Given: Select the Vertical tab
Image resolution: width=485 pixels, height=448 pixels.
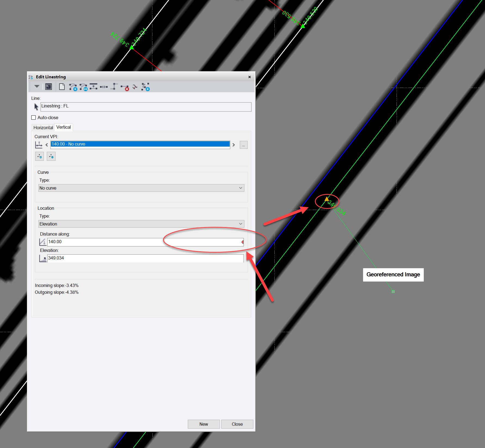Looking at the screenshot, I should (63, 127).
